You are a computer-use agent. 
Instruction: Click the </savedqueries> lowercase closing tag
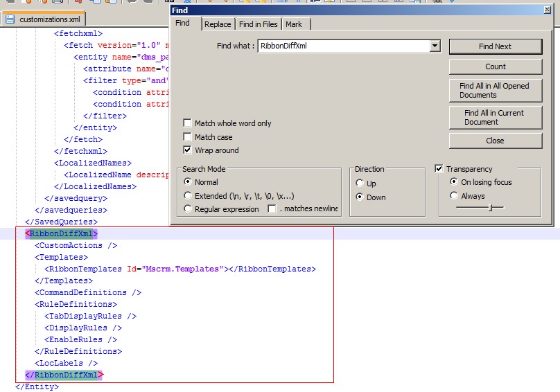coord(71,210)
